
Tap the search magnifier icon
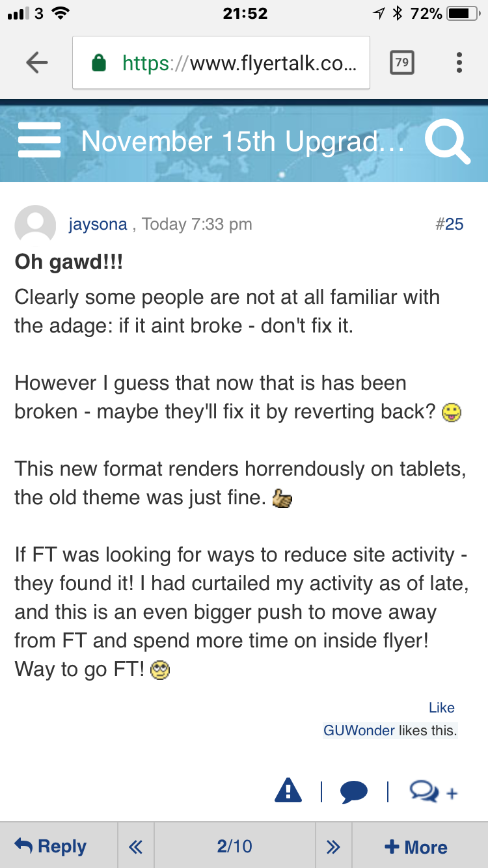click(x=447, y=142)
